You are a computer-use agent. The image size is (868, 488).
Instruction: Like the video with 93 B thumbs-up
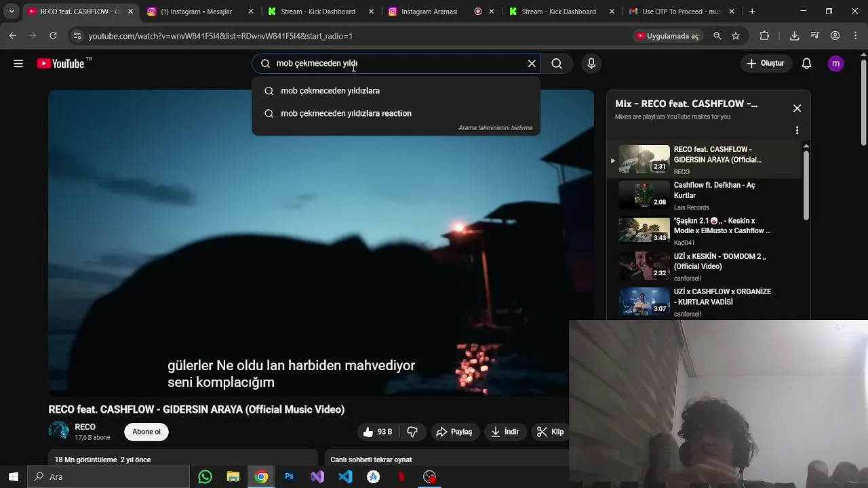378,432
